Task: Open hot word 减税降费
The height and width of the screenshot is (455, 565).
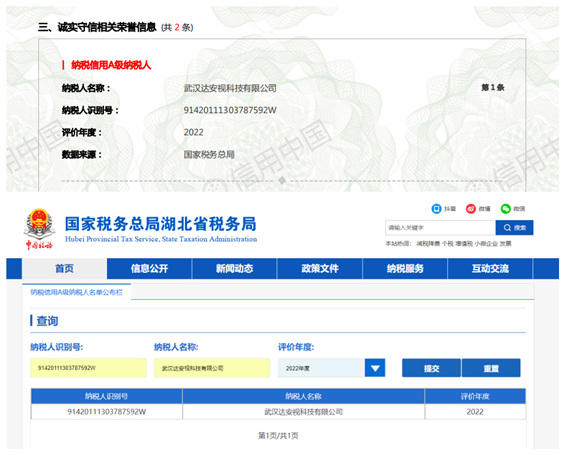Action: [428, 244]
